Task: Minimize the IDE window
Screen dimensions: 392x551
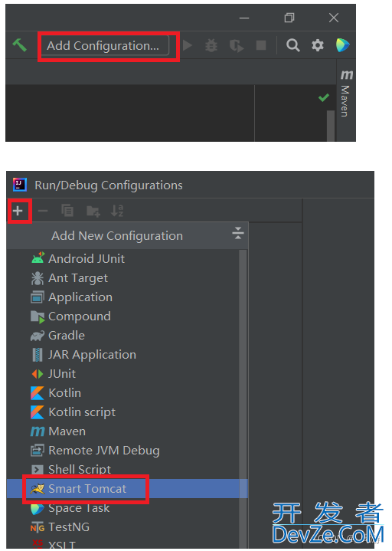Action: point(244,18)
